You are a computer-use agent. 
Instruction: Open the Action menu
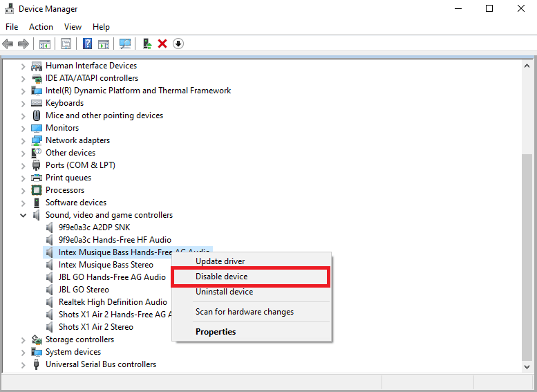pyautogui.click(x=41, y=27)
